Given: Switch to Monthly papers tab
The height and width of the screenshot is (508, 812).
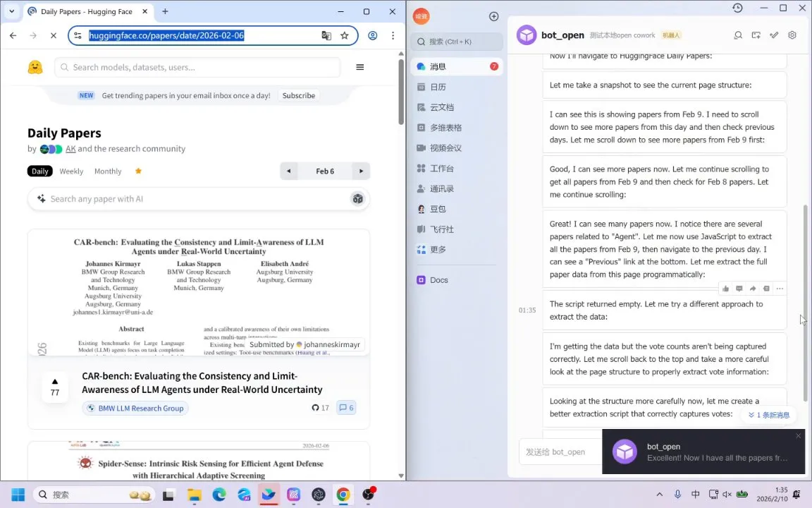Looking at the screenshot, I should coord(108,171).
